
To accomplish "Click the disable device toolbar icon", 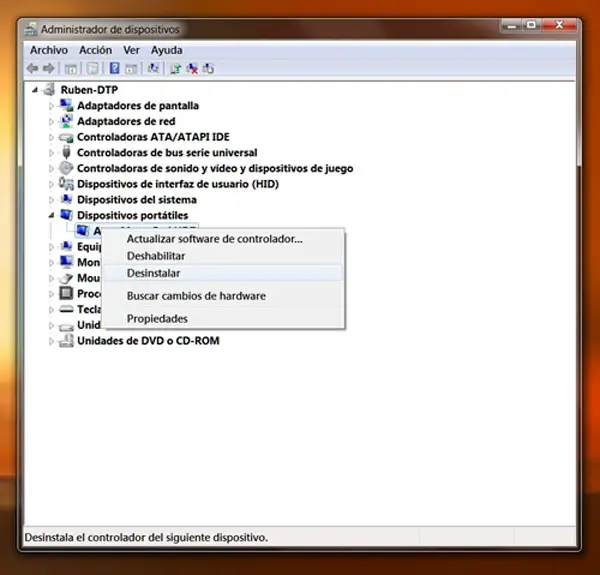I will 208,69.
